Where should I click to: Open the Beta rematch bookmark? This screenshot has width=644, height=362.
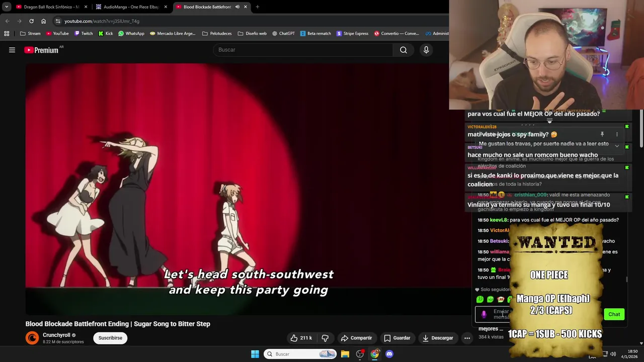coord(315,34)
